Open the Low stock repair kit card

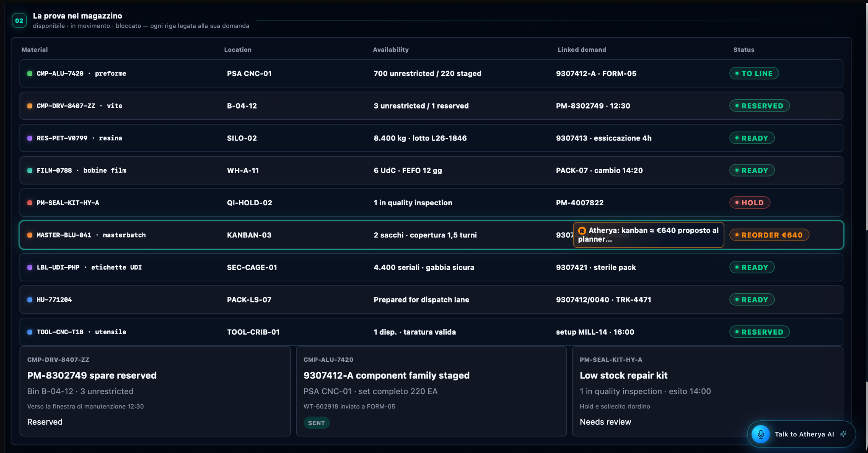point(707,391)
